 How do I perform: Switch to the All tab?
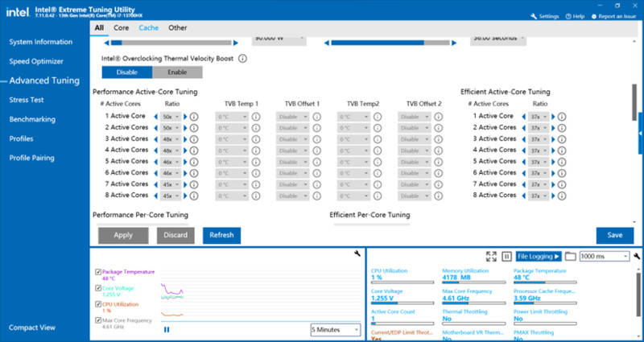click(x=99, y=28)
